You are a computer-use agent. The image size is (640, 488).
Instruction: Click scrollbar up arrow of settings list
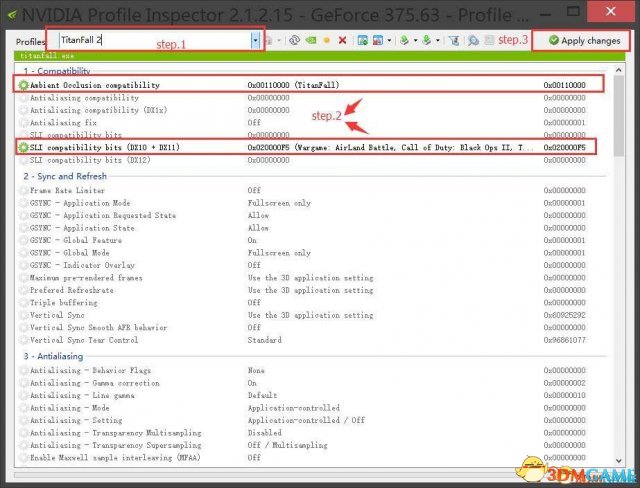point(619,70)
